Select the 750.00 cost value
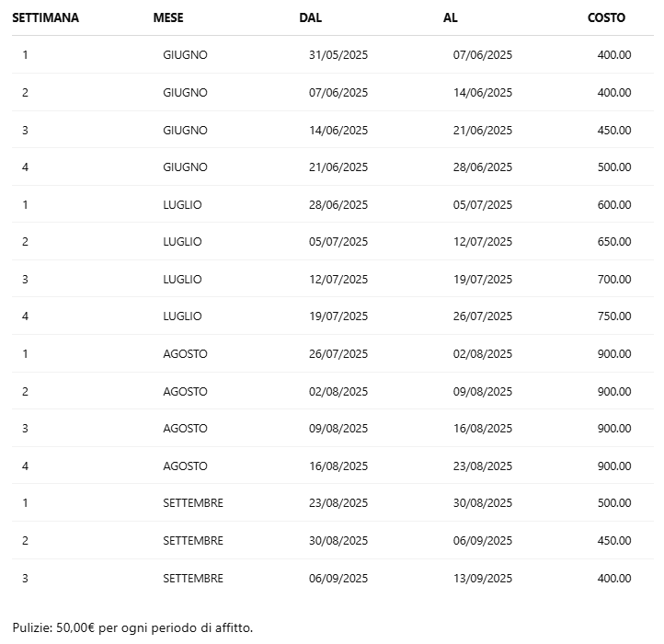The height and width of the screenshot is (644, 664). [614, 316]
